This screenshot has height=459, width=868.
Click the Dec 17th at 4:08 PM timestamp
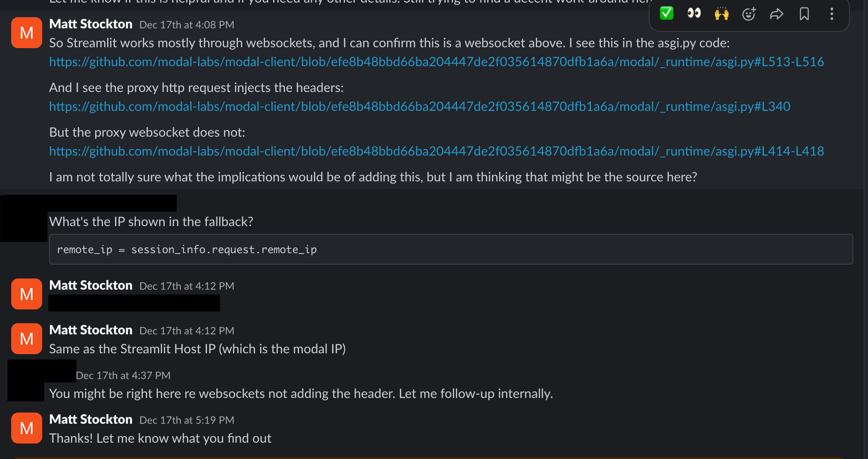coord(187,25)
